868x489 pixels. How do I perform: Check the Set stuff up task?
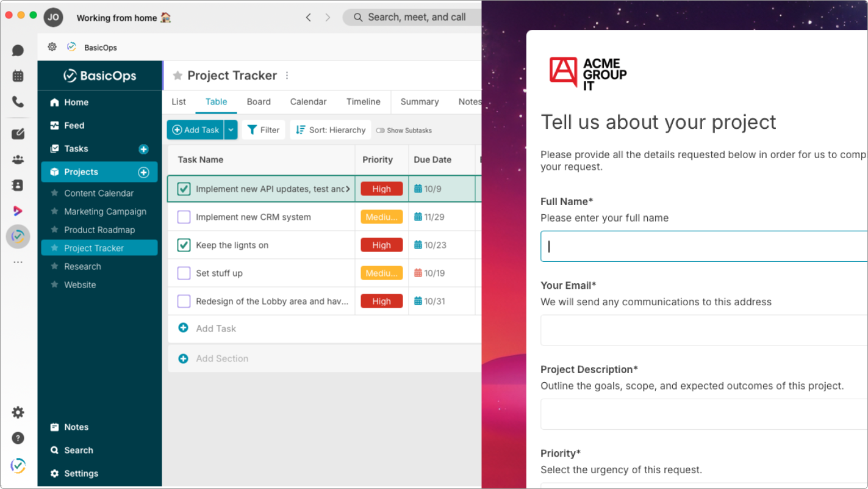coord(184,273)
